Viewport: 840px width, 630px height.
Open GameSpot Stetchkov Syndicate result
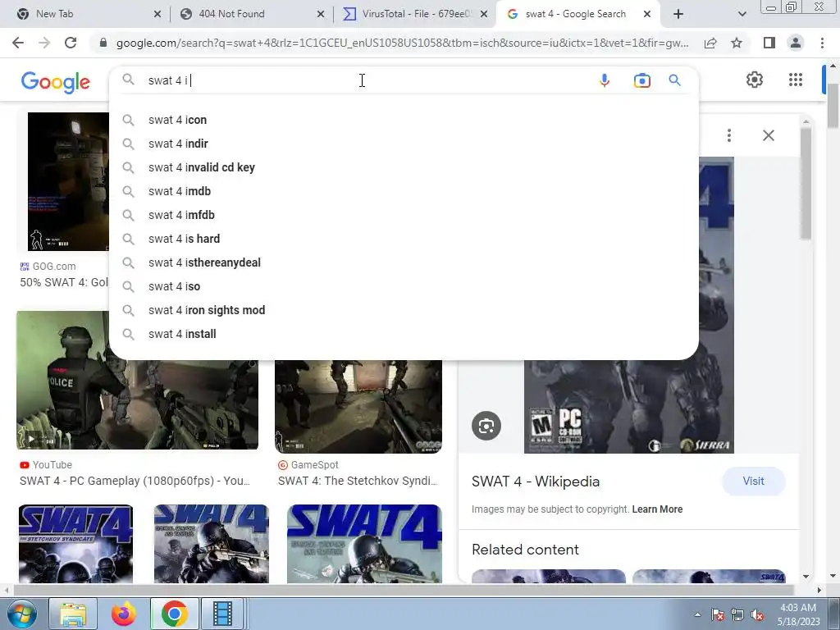(x=358, y=481)
